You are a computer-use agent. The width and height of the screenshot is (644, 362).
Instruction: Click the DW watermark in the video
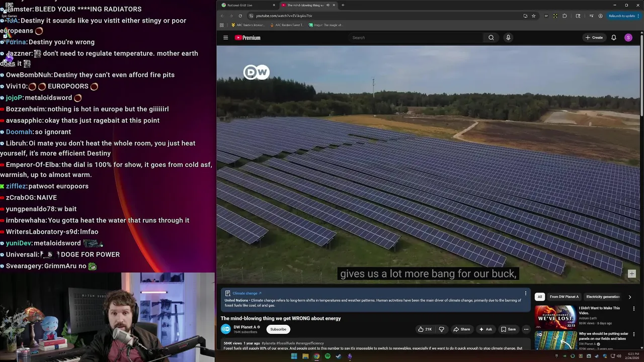(257, 72)
